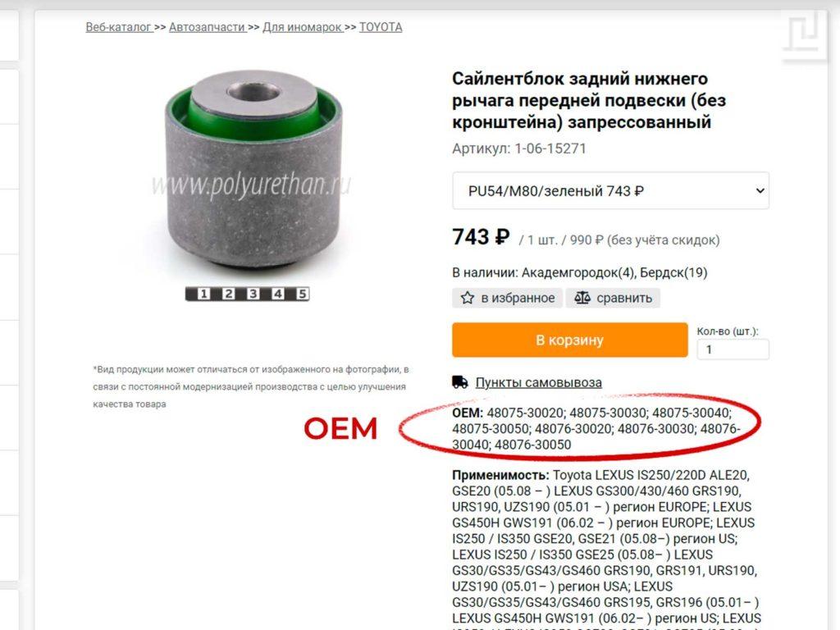Click the в избранное button
This screenshot has width=840, height=630.
pos(507,298)
